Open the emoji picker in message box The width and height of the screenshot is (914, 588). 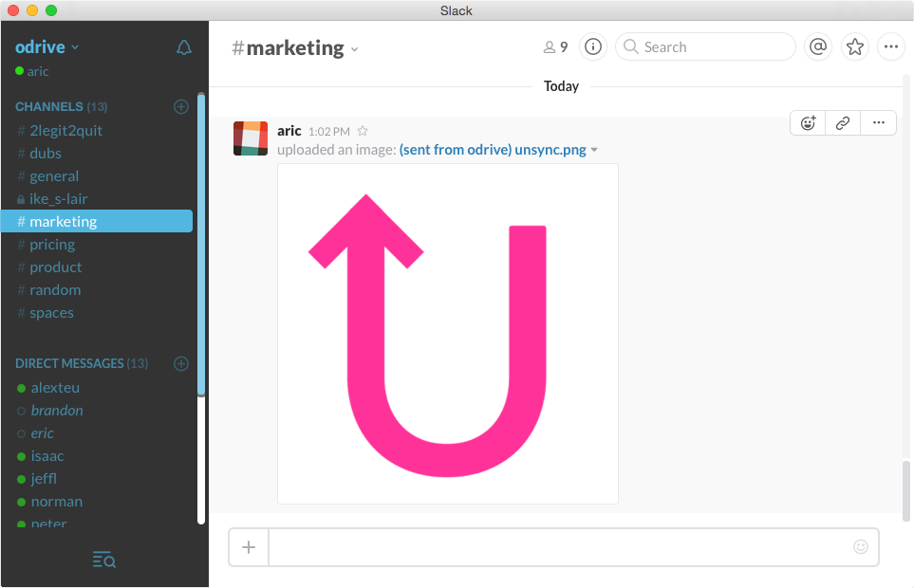[861, 547]
